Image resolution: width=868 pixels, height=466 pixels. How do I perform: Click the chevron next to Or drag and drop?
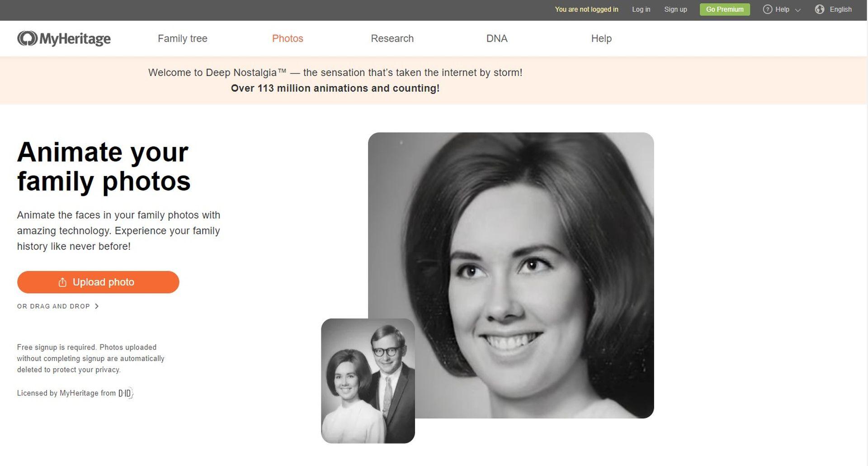97,306
